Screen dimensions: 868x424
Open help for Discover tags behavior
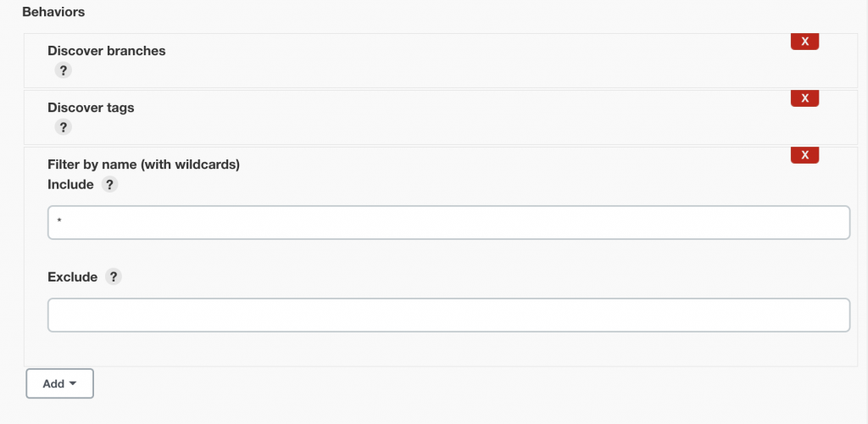pos(63,127)
